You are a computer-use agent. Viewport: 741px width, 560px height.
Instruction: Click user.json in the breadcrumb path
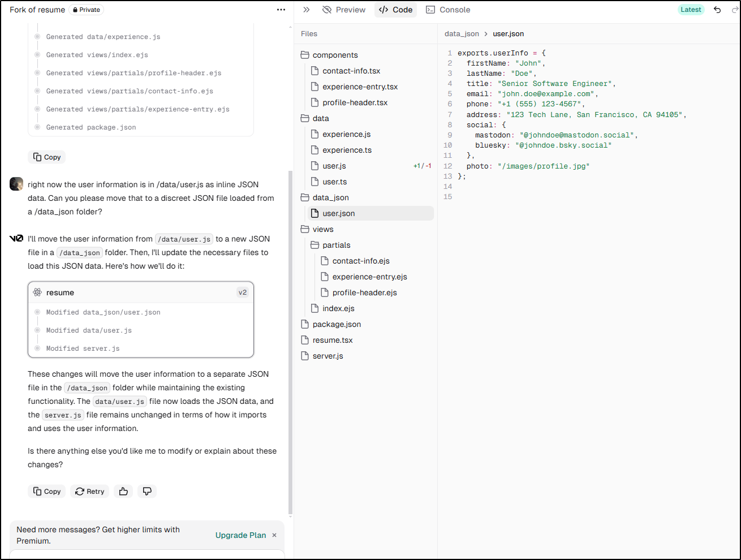tap(508, 34)
